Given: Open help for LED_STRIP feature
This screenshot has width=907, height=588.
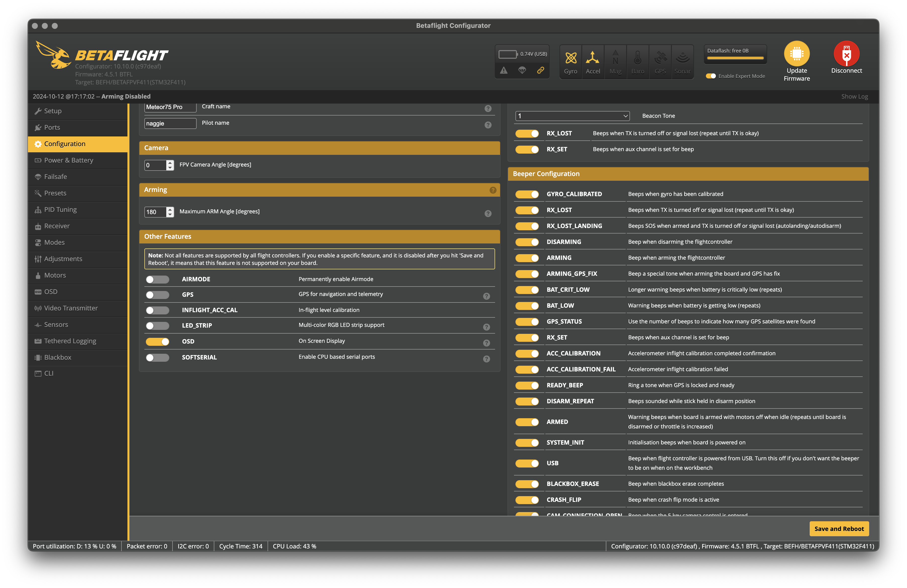Looking at the screenshot, I should 486,327.
